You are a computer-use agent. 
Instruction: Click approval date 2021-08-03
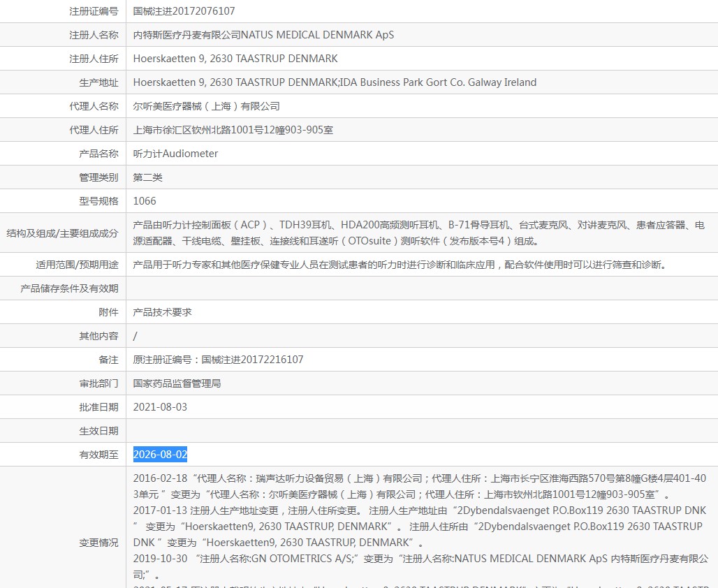tap(160, 407)
